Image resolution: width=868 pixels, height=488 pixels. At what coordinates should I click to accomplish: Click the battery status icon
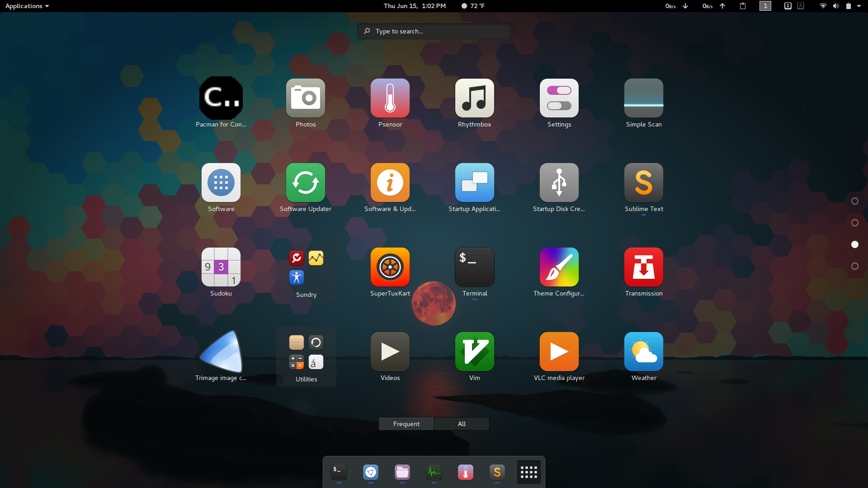[x=849, y=6]
